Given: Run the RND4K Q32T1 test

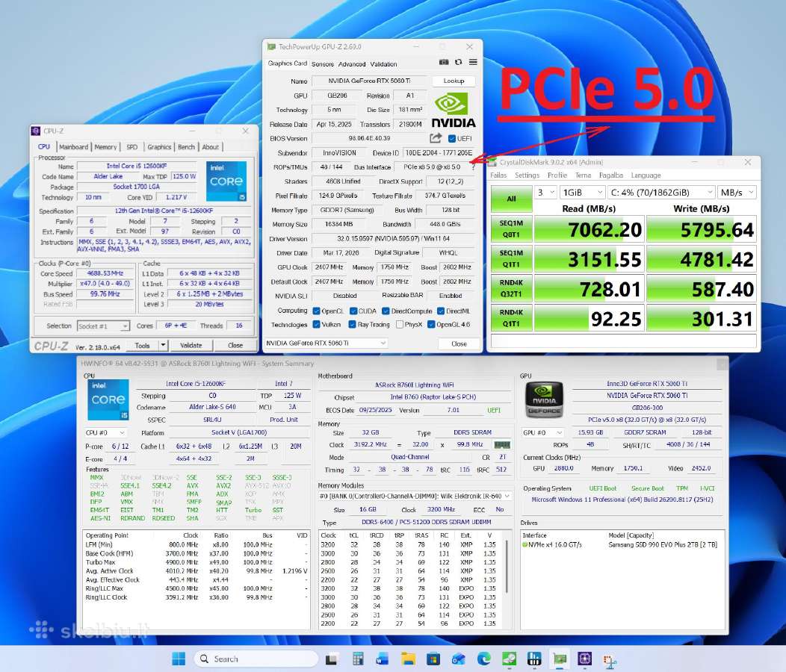Looking at the screenshot, I should 511,288.
